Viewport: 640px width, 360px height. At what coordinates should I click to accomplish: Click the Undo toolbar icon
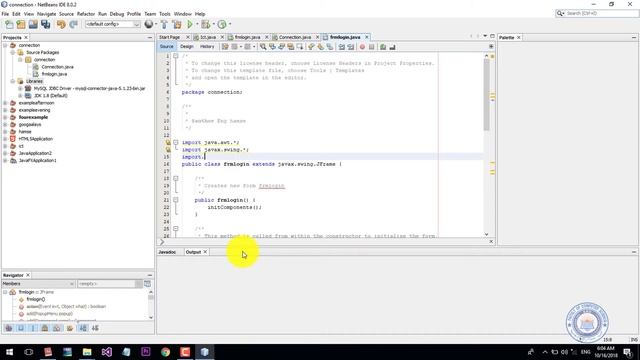61,24
